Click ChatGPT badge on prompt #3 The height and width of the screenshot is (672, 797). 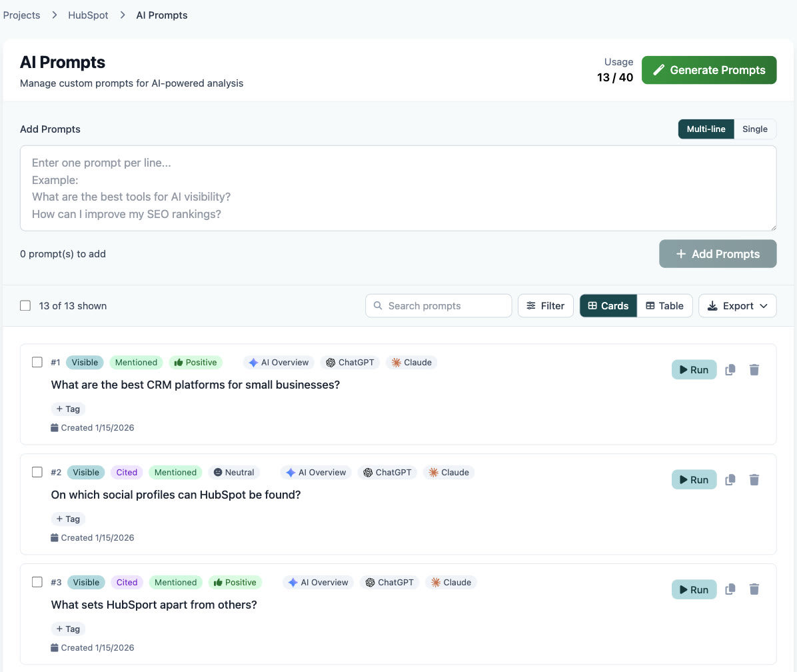coord(390,582)
